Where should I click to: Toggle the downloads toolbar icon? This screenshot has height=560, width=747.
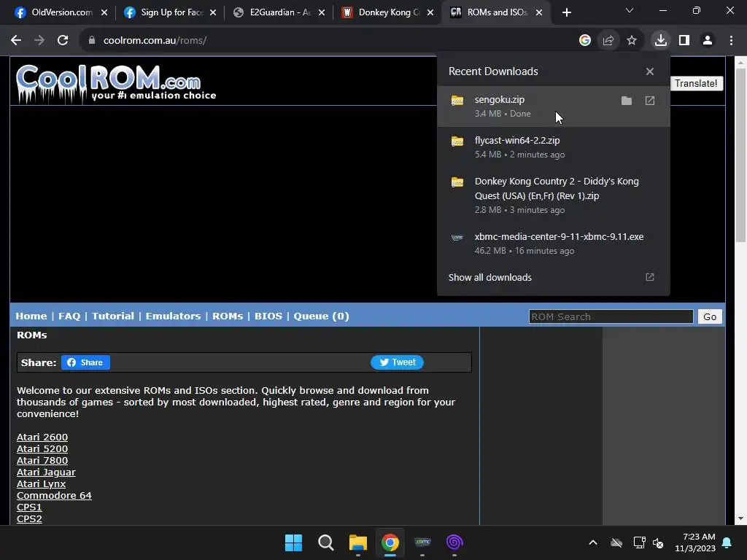[661, 41]
